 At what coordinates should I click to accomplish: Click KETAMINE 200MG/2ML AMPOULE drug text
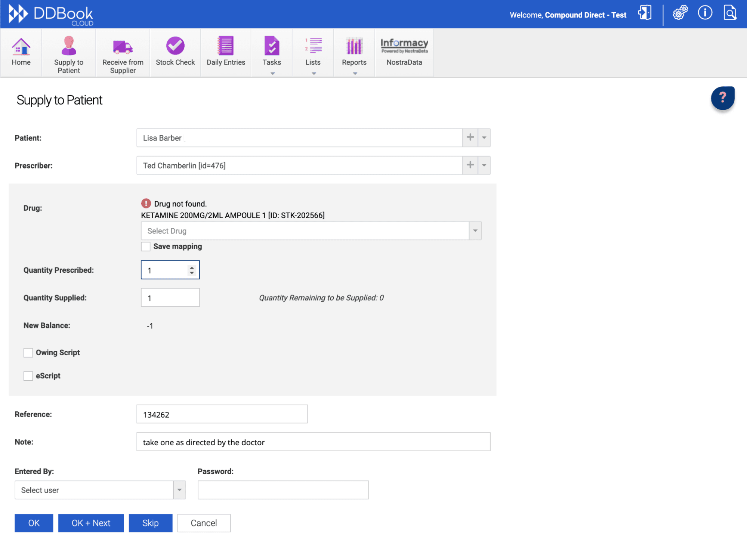pos(232,215)
